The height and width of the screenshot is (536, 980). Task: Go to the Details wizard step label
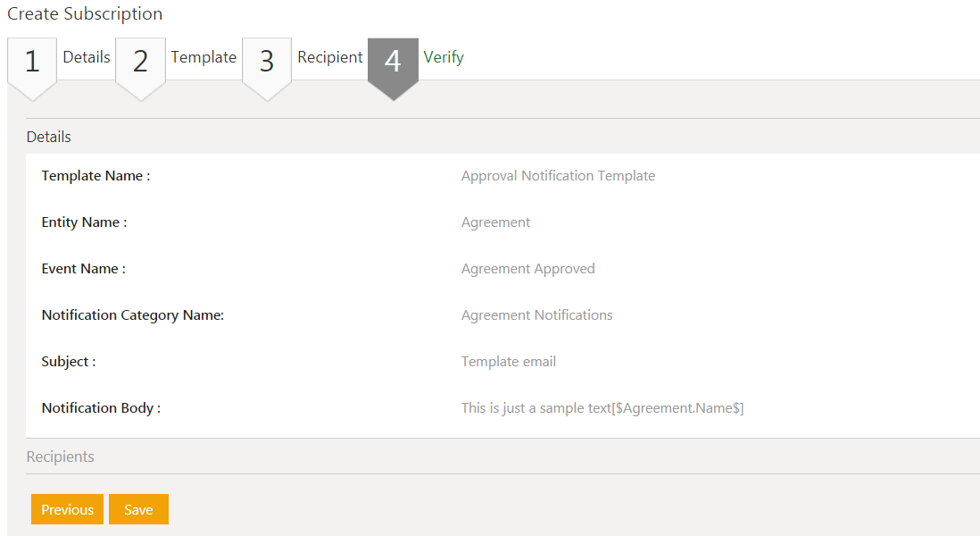87,57
